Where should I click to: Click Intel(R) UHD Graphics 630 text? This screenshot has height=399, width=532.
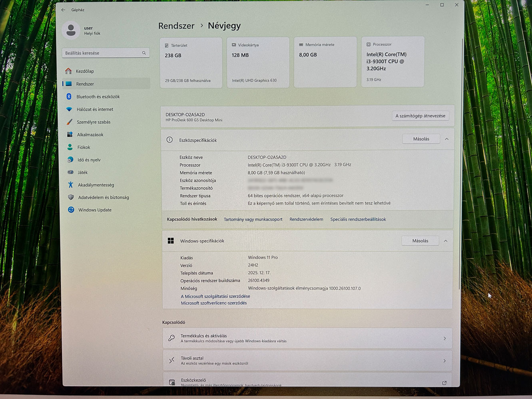pos(254,80)
